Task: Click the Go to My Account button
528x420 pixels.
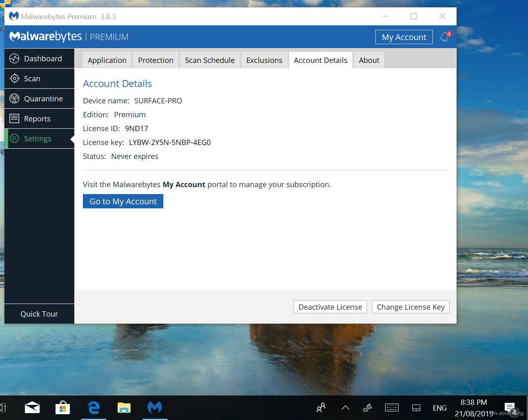Action: point(123,201)
